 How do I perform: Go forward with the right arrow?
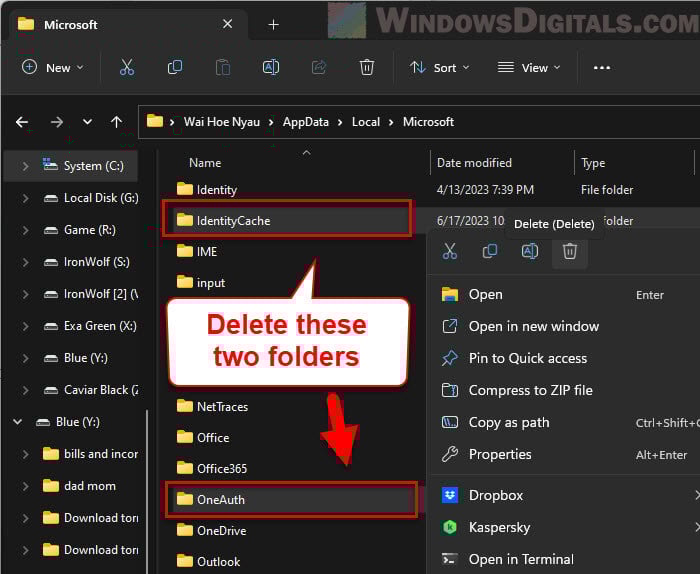[57, 122]
